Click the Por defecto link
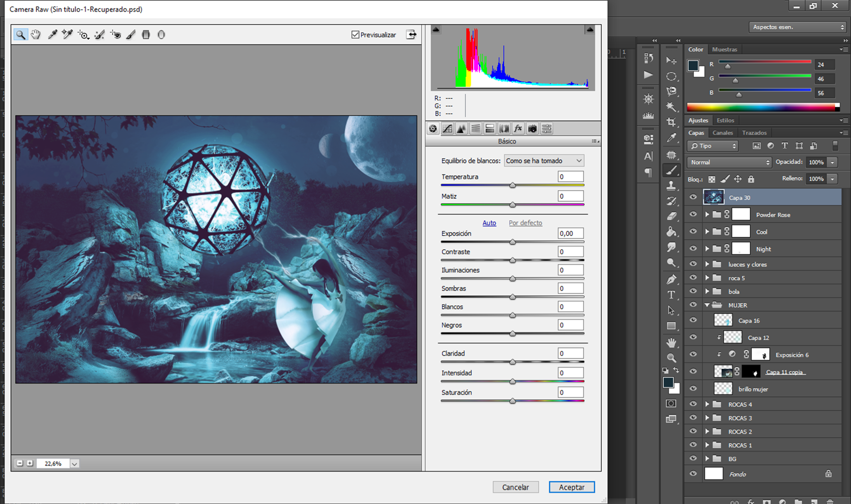 [525, 223]
